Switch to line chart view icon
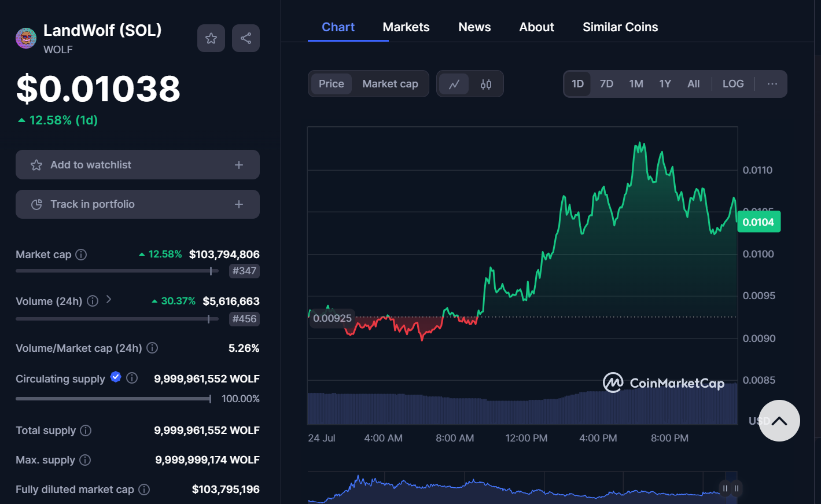 tap(454, 84)
